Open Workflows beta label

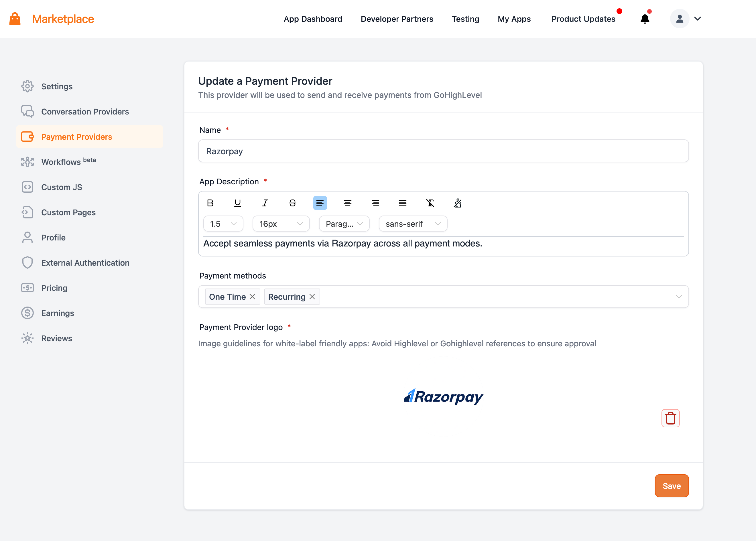point(69,161)
